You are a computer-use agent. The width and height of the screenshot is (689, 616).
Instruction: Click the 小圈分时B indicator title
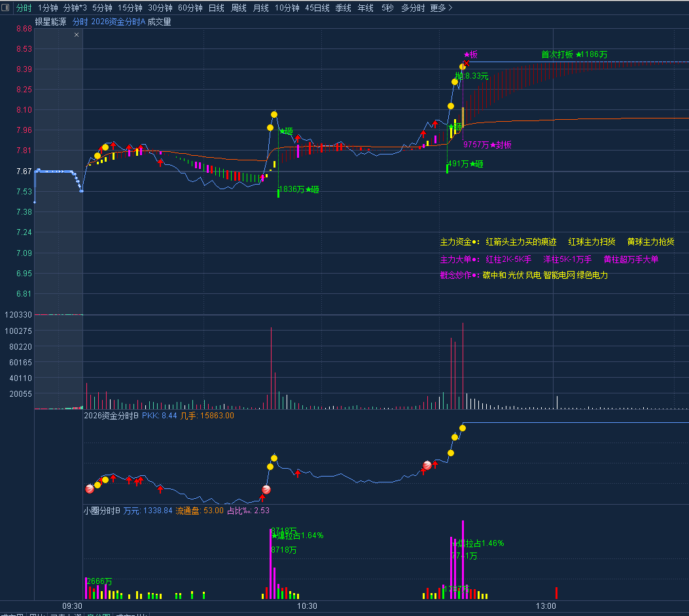coord(101,510)
